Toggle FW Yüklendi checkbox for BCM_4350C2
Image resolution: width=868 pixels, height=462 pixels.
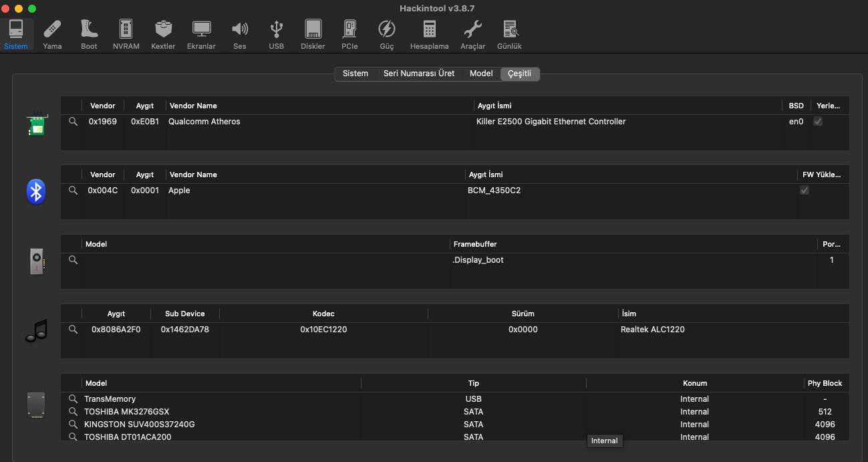click(x=805, y=191)
